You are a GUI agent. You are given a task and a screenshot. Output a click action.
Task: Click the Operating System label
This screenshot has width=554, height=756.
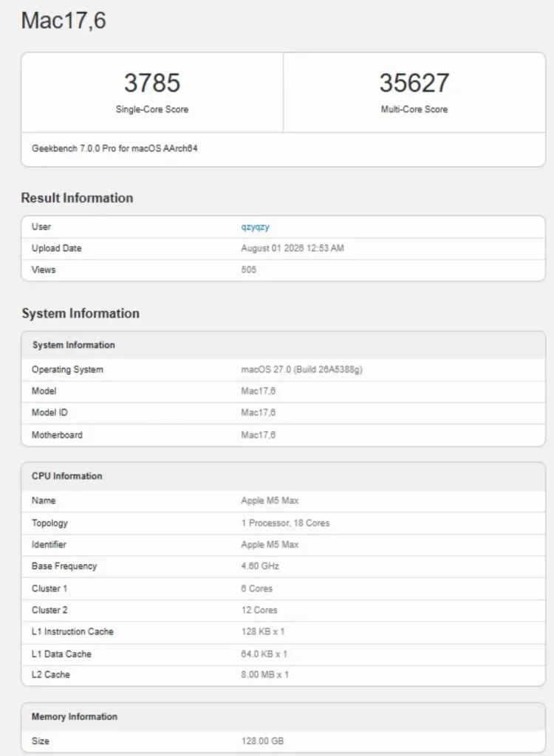coord(67,370)
